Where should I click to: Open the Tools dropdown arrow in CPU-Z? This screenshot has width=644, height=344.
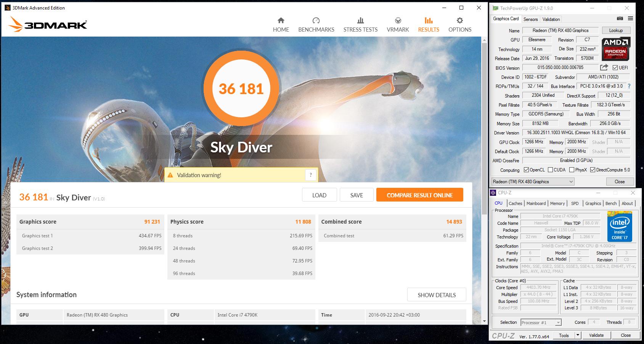pyautogui.click(x=578, y=335)
